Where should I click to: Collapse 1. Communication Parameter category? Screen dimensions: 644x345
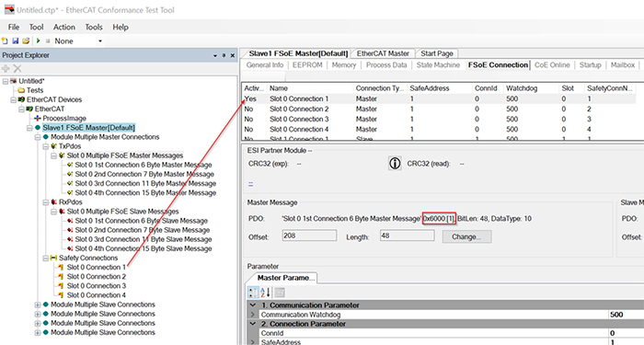click(253, 305)
